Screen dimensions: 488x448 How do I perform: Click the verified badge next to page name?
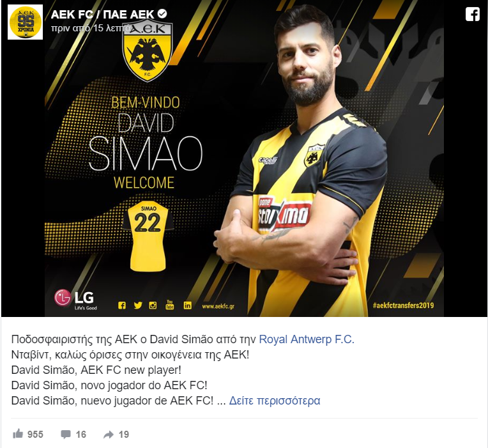tap(162, 13)
